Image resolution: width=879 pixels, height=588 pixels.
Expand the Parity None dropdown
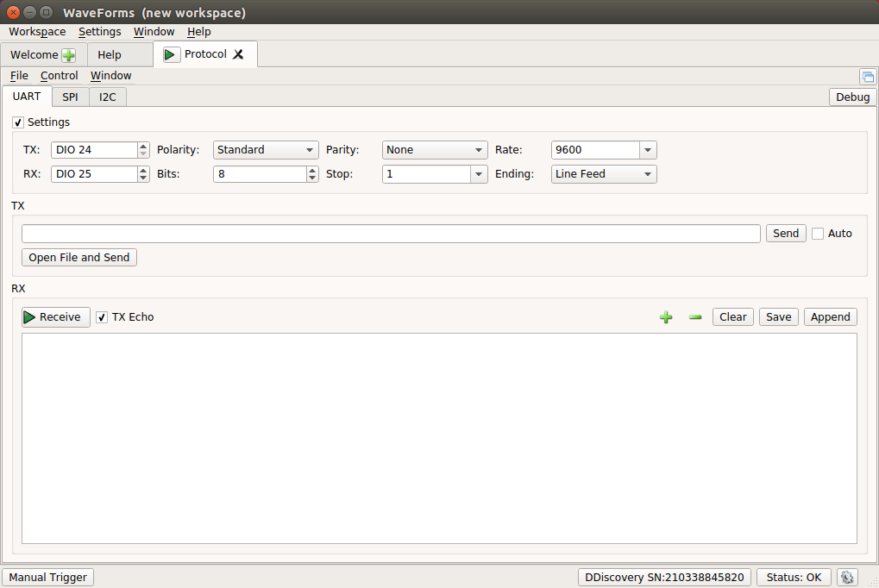(x=435, y=150)
